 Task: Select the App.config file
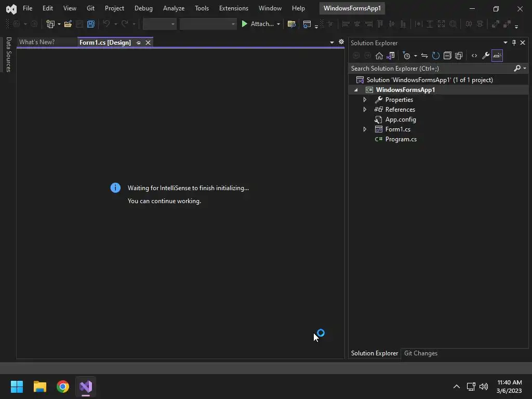click(x=401, y=119)
